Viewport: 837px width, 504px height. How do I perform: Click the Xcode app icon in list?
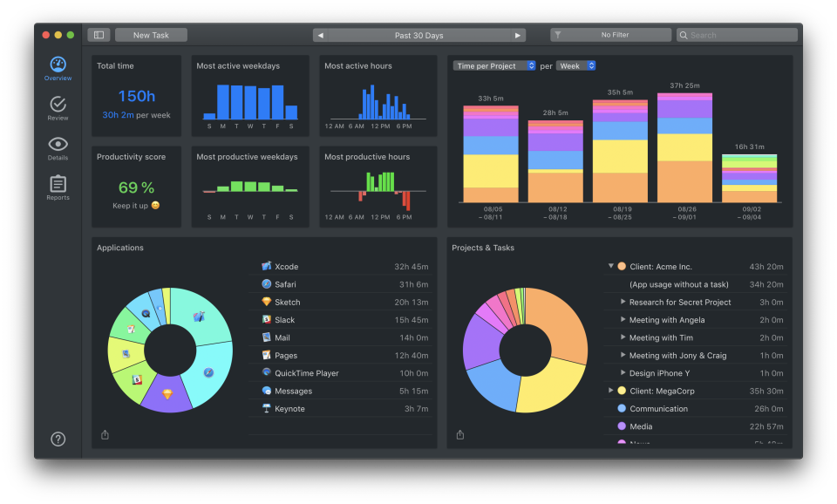(267, 266)
